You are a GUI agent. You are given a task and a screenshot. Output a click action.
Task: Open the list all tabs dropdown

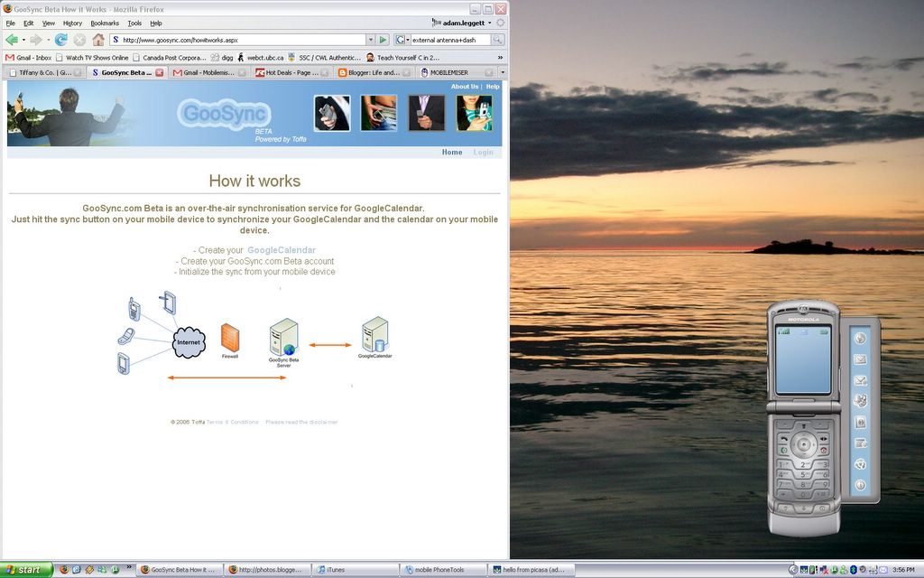point(503,72)
